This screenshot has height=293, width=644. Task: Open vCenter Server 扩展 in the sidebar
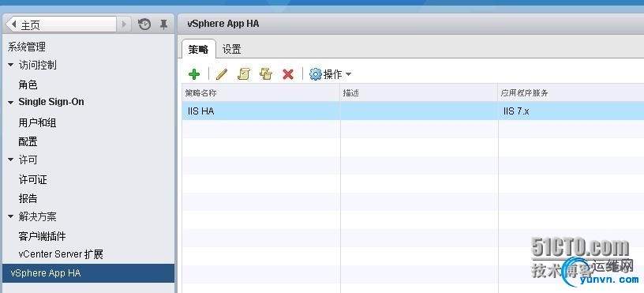pos(61,254)
